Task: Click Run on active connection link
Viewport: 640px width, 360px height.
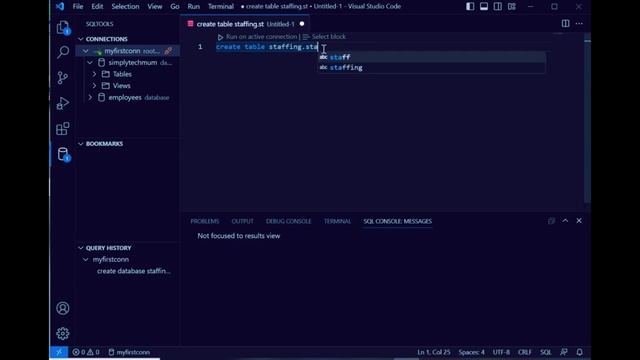Action: click(261, 37)
